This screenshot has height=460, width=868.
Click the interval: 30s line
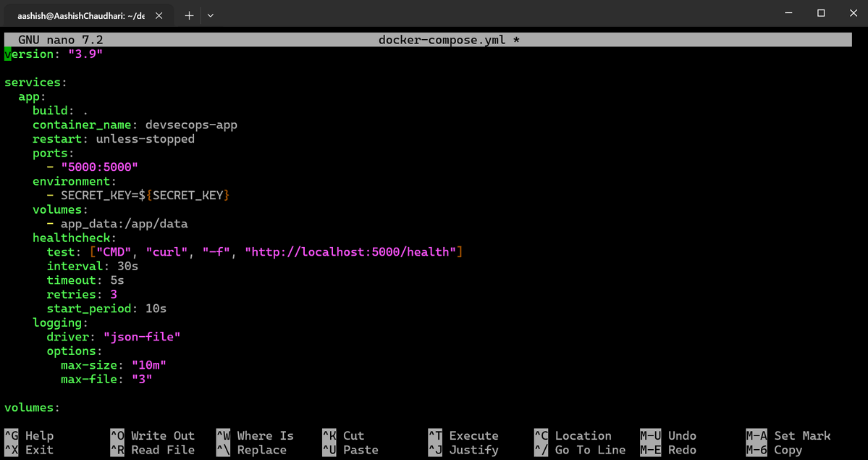pyautogui.click(x=93, y=267)
